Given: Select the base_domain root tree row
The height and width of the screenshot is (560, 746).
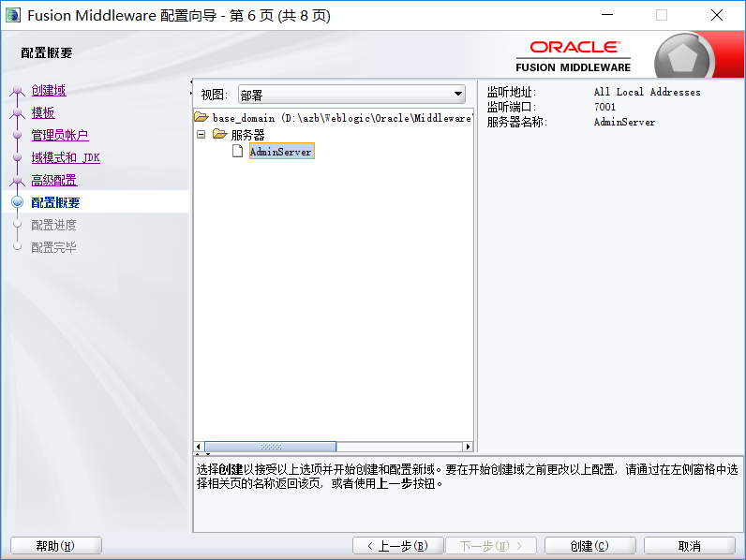Looking at the screenshot, I should [333, 117].
